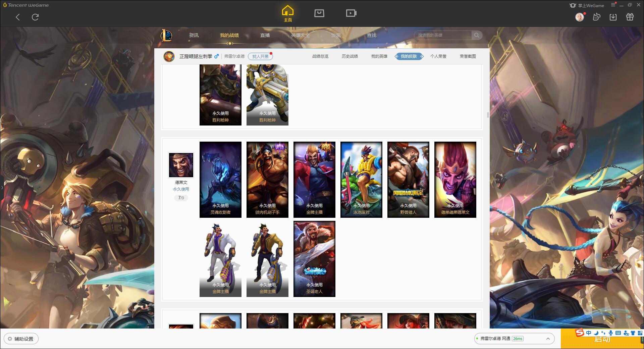Refresh the page with reload icon

35,17
